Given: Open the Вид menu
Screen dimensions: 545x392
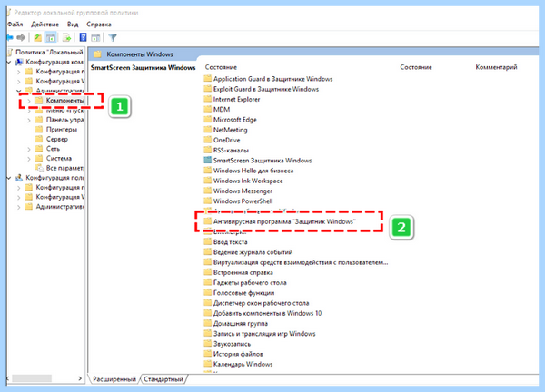Looking at the screenshot, I should (x=73, y=24).
